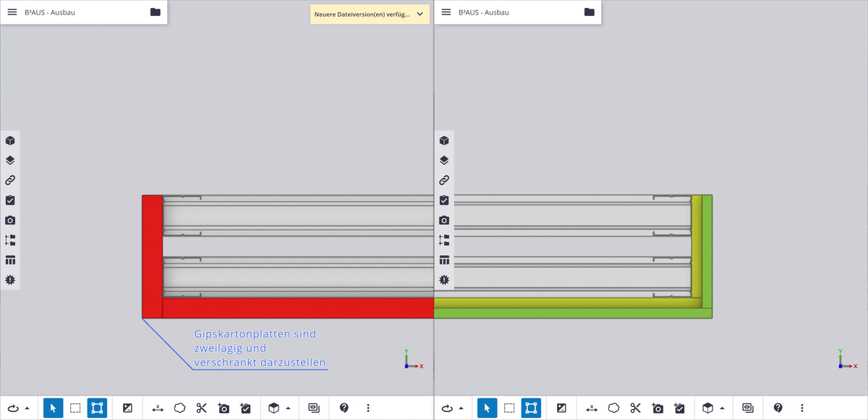
Task: Open the links panel in left sidebar
Action: tap(10, 180)
